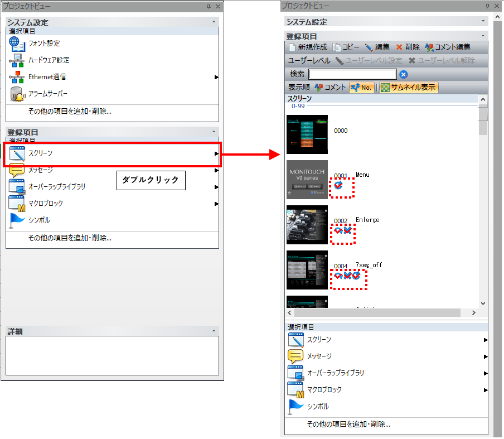Open フォント設定 globe icon item
The height and width of the screenshot is (439, 504).
click(18, 44)
